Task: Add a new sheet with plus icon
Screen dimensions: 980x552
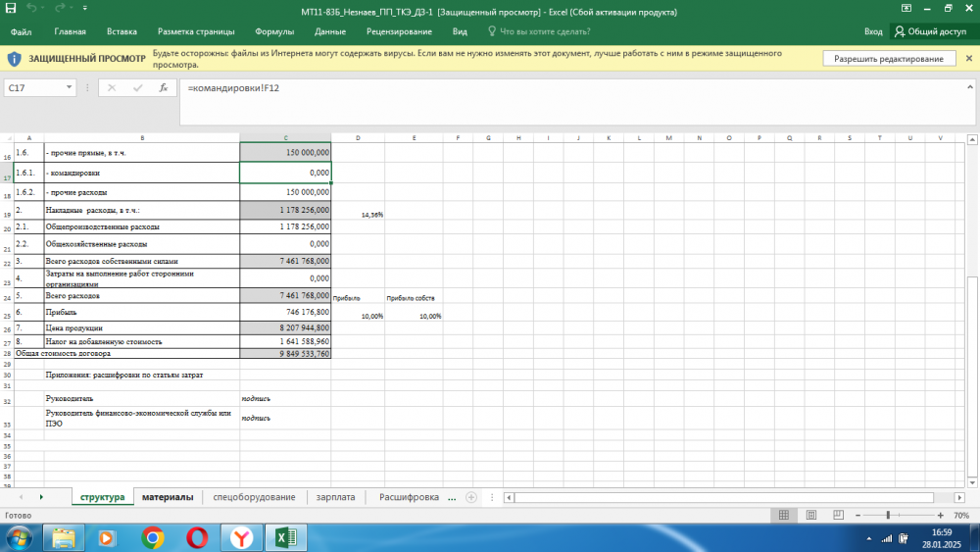Action: pos(471,497)
